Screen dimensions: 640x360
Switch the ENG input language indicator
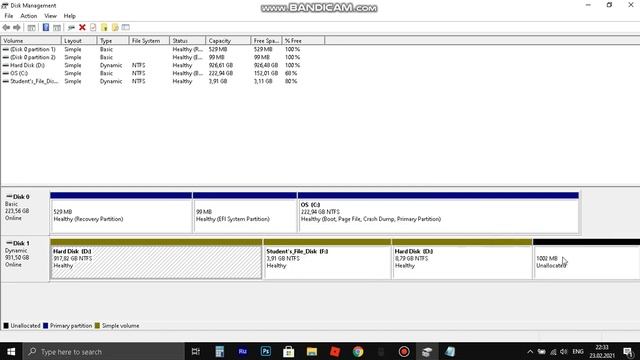pos(578,351)
